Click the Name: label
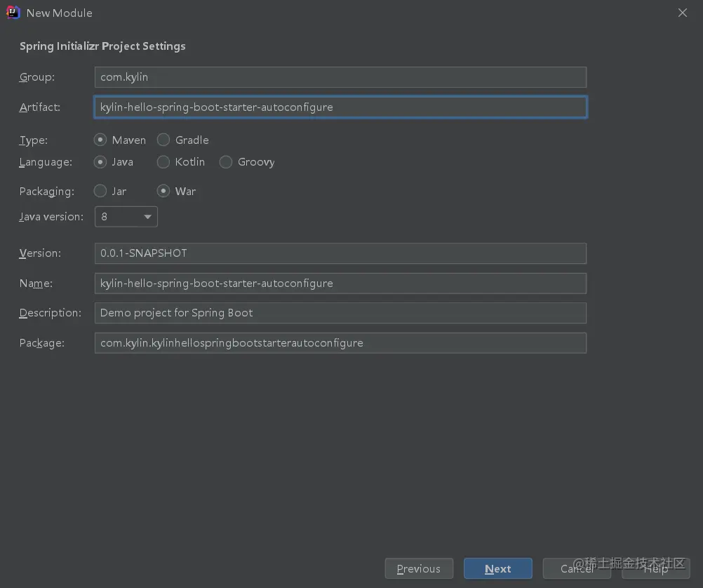 36,283
